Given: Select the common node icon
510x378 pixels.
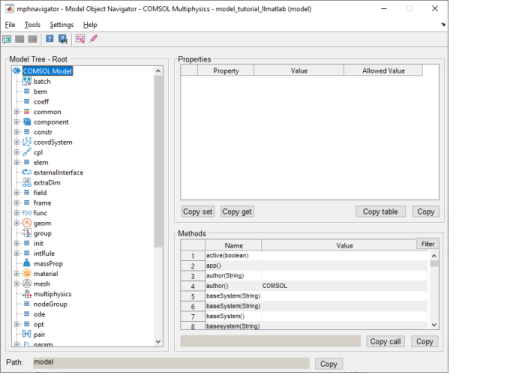Looking at the screenshot, I should click(27, 112).
